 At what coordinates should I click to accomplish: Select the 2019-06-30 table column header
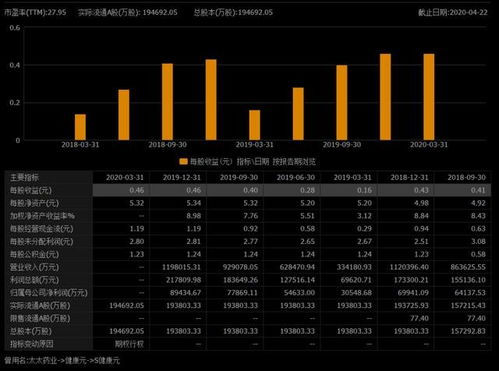pos(296,177)
